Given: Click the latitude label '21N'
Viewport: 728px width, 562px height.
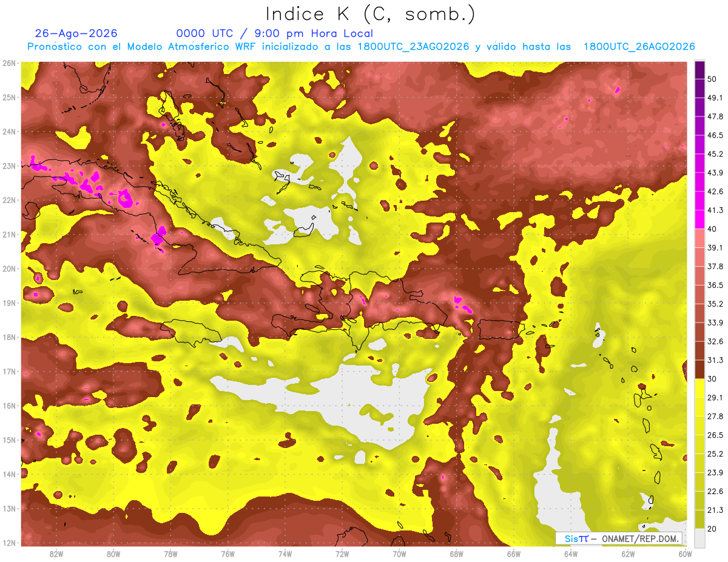Looking at the screenshot, I should point(9,234).
